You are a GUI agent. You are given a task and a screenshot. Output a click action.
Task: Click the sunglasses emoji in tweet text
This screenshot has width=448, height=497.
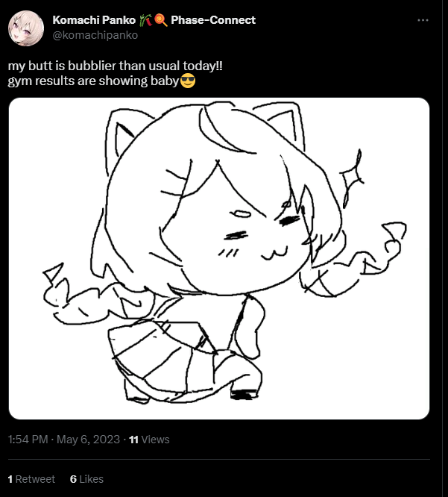187,81
